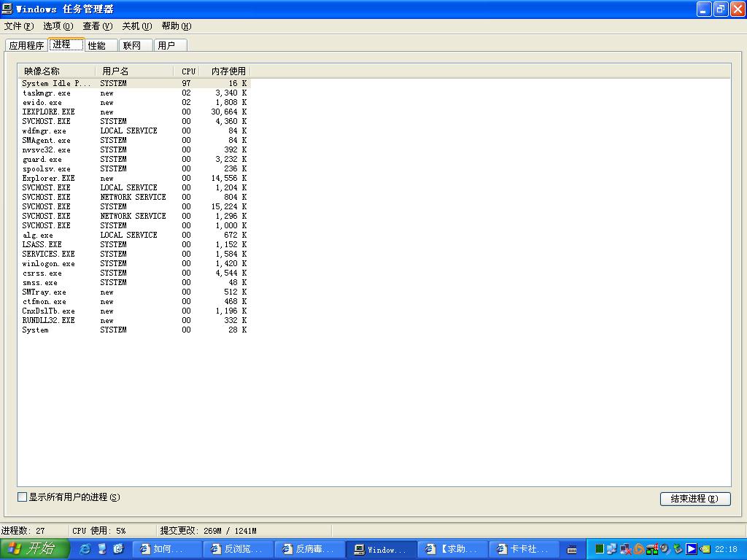Image resolution: width=747 pixels, height=560 pixels.
Task: Click the language bar keyboard icon
Action: click(x=572, y=550)
